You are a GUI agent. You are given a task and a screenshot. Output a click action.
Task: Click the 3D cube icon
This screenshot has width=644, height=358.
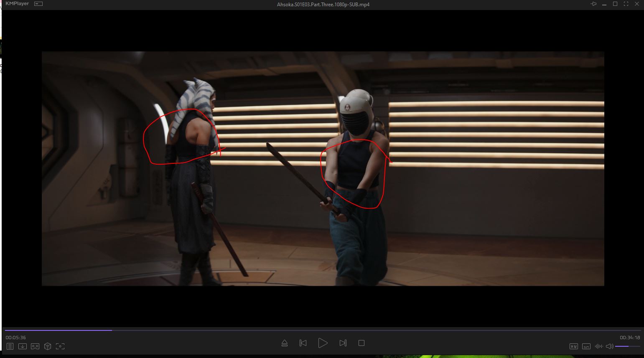[x=48, y=346]
